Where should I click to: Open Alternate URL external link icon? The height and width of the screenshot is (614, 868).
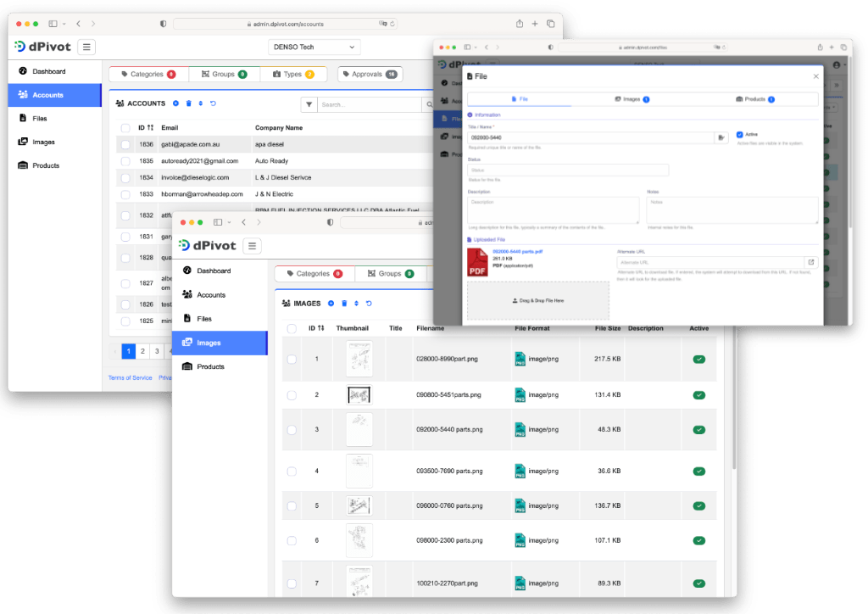[x=811, y=262]
